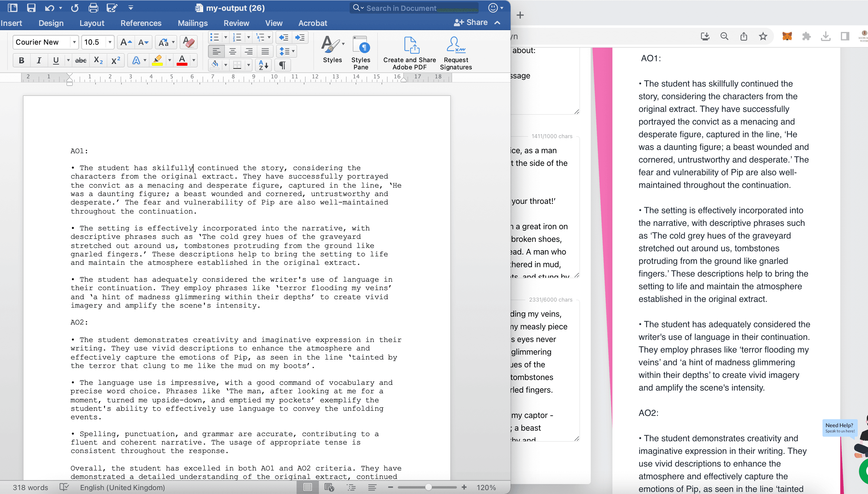The width and height of the screenshot is (868, 494).
Task: Open the Layout tab
Action: (92, 23)
